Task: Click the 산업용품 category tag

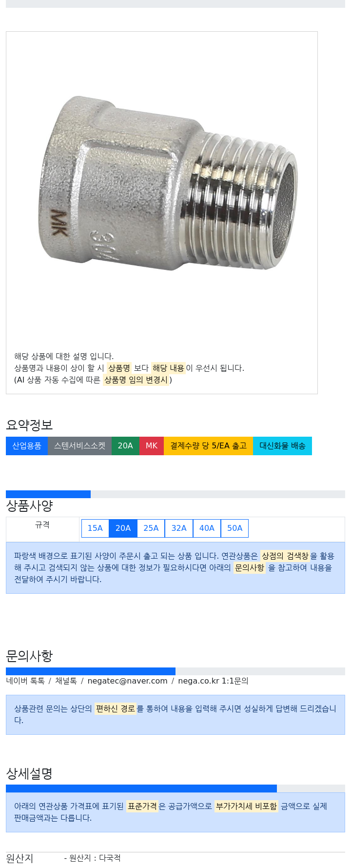Action: [x=27, y=446]
